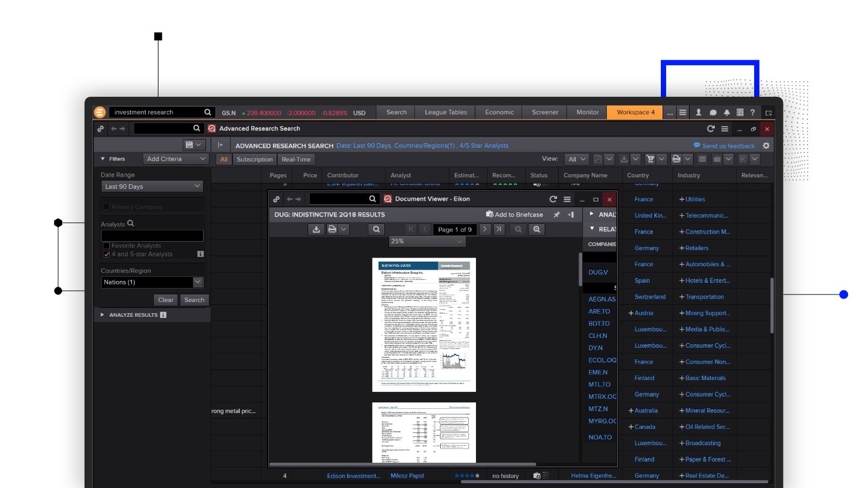Open the notifications bell icon
Viewport: 868px width, 488px height.
click(727, 113)
